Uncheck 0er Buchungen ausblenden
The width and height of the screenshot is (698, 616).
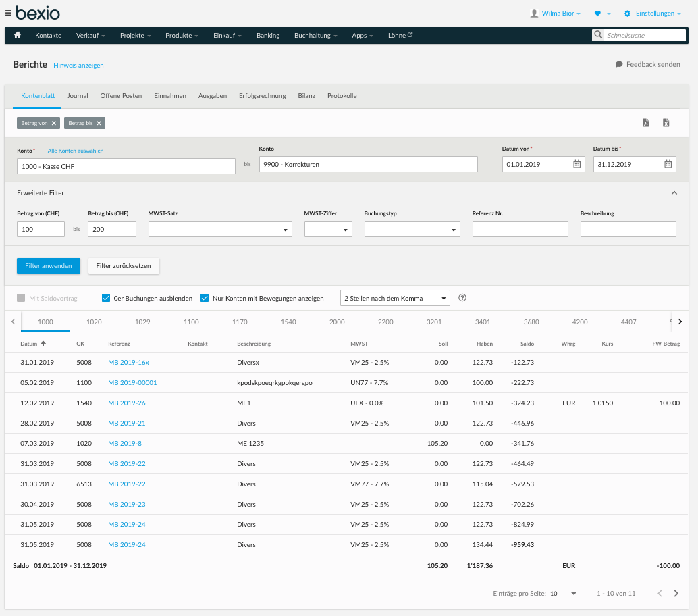pos(105,298)
